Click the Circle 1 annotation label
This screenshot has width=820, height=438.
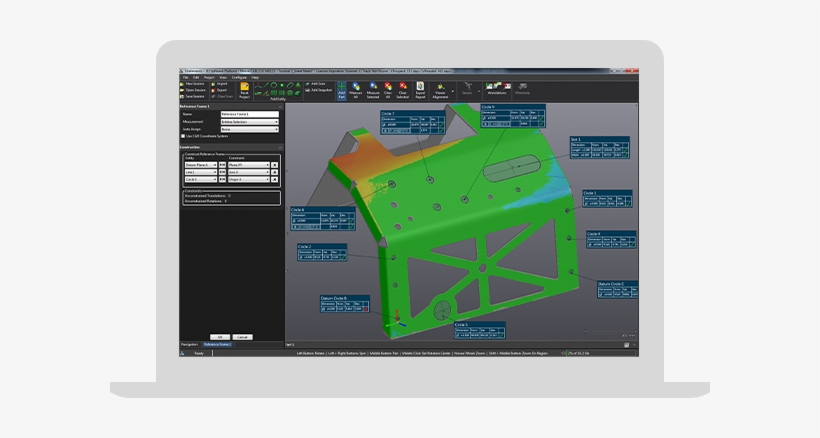click(x=607, y=199)
